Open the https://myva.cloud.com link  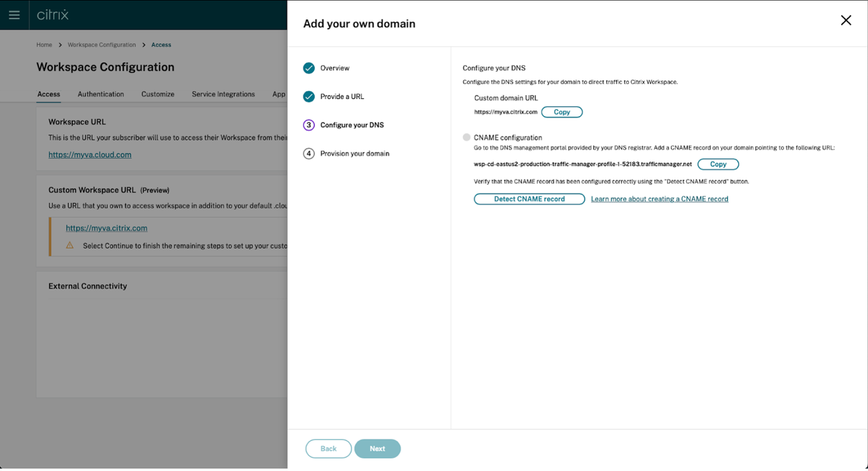(90, 155)
